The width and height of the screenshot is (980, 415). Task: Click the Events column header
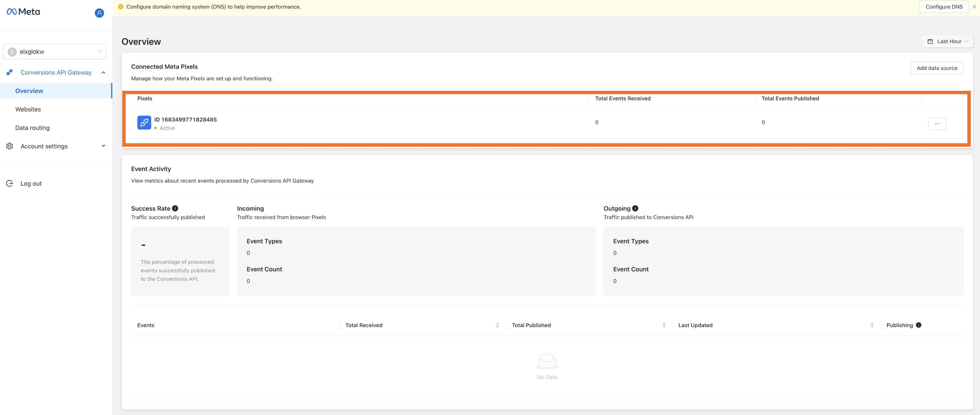(x=146, y=325)
